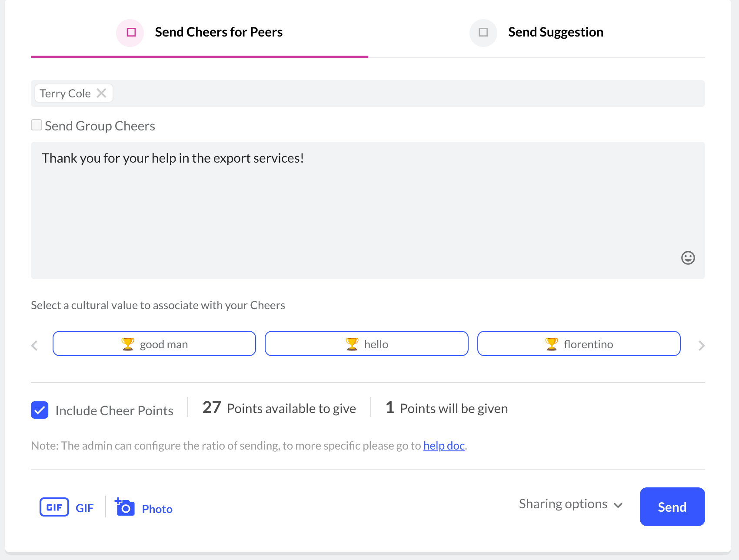Click trophy icon on florentino value
The width and height of the screenshot is (739, 560).
click(552, 344)
